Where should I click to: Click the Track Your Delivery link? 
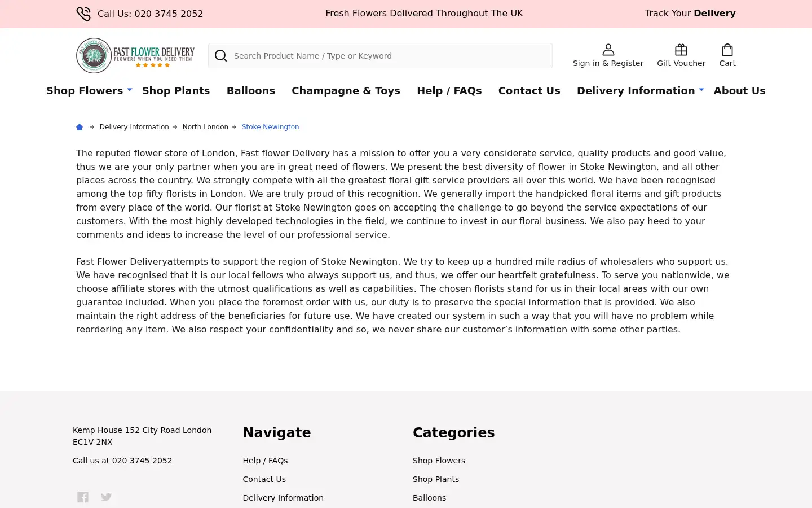(690, 13)
